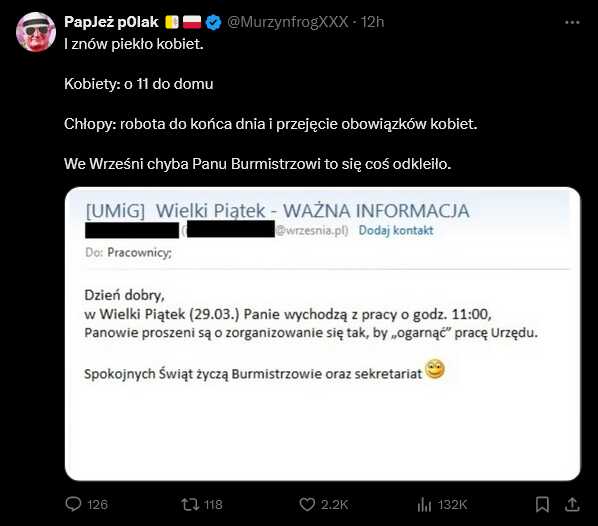The width and height of the screenshot is (598, 526).
Task: Open the reply comments icon
Action: click(73, 504)
